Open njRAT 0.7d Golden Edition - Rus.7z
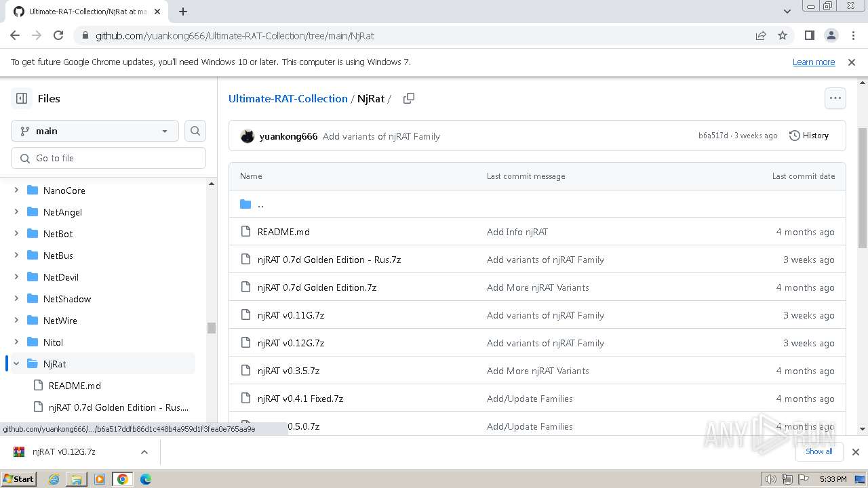 click(x=329, y=260)
